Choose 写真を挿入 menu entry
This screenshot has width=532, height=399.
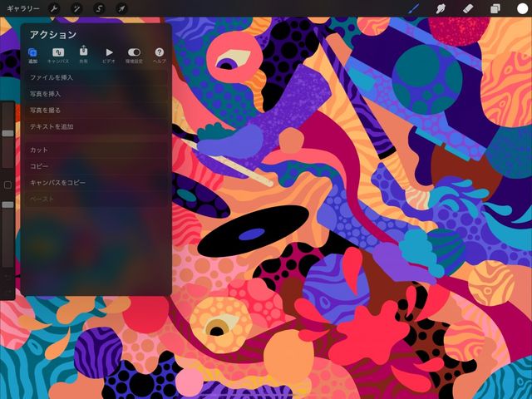pyautogui.click(x=96, y=94)
